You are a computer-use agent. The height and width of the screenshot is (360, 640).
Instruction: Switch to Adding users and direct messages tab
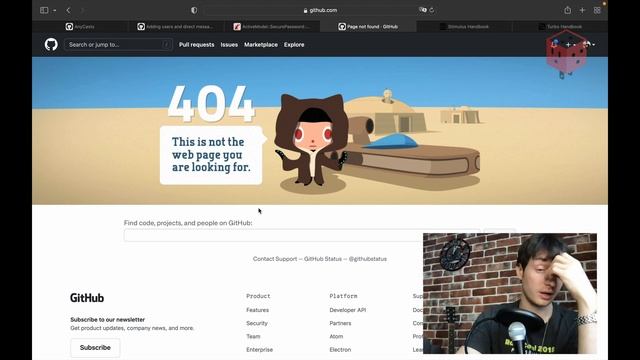(176, 27)
